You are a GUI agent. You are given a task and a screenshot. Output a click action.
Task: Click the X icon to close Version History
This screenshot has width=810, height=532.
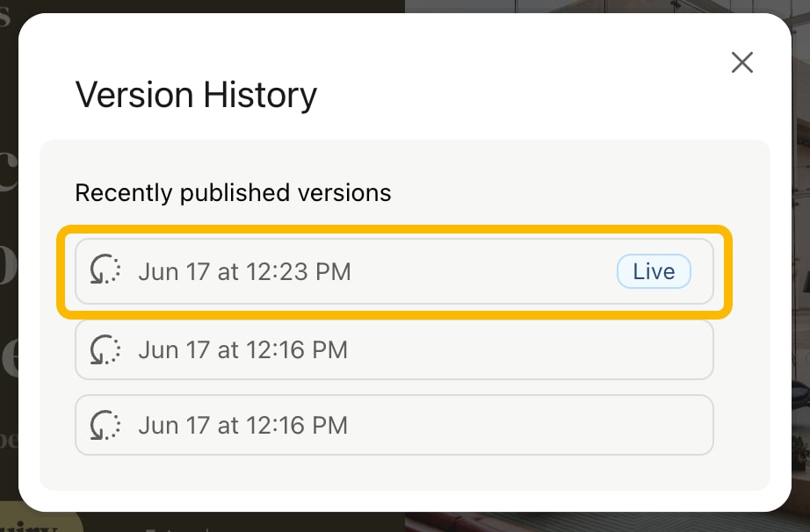[741, 62]
